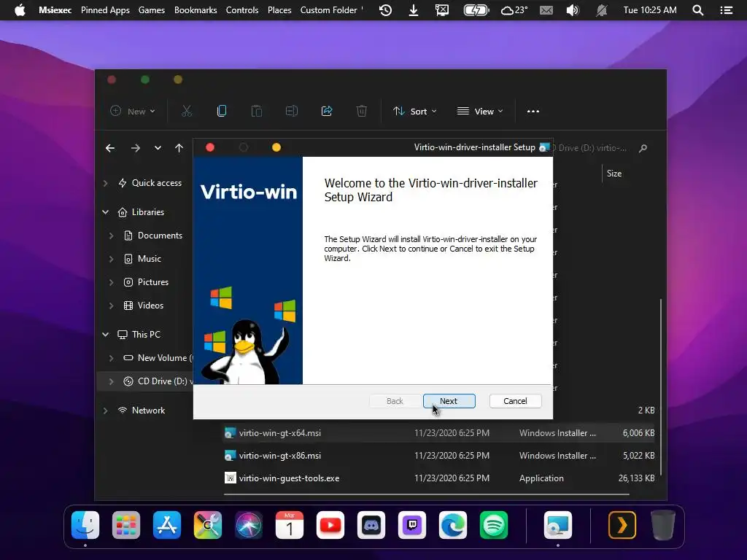Collapse the Libraries tree node
Image resolution: width=747 pixels, height=560 pixels.
click(x=106, y=212)
